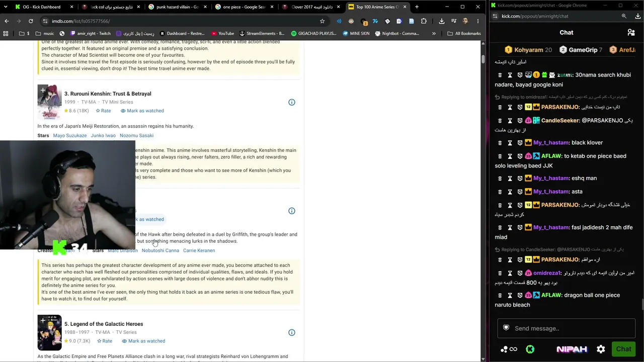The image size is (644, 362).
Task: Delete CandleSeeker's message with the trash icon
Action: pyautogui.click(x=500, y=121)
